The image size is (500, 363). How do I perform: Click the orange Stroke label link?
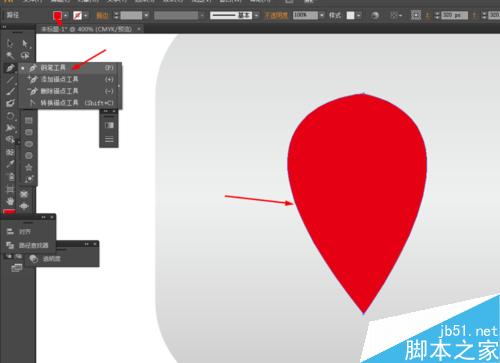[103, 15]
